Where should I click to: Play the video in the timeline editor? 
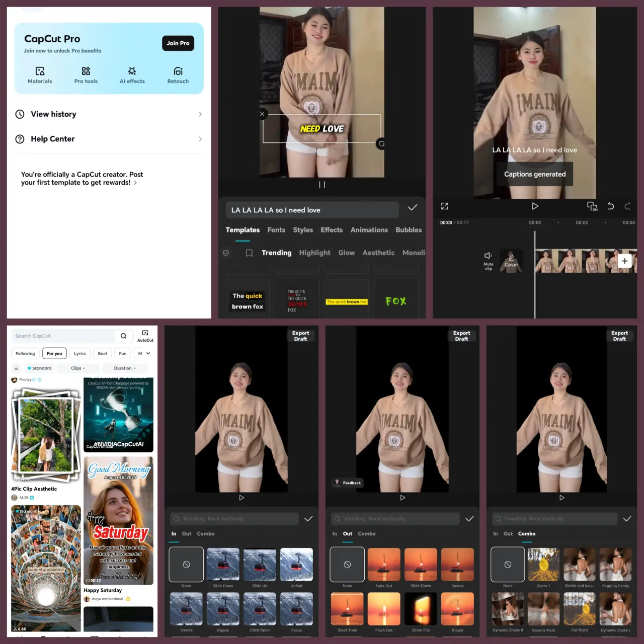(x=535, y=206)
